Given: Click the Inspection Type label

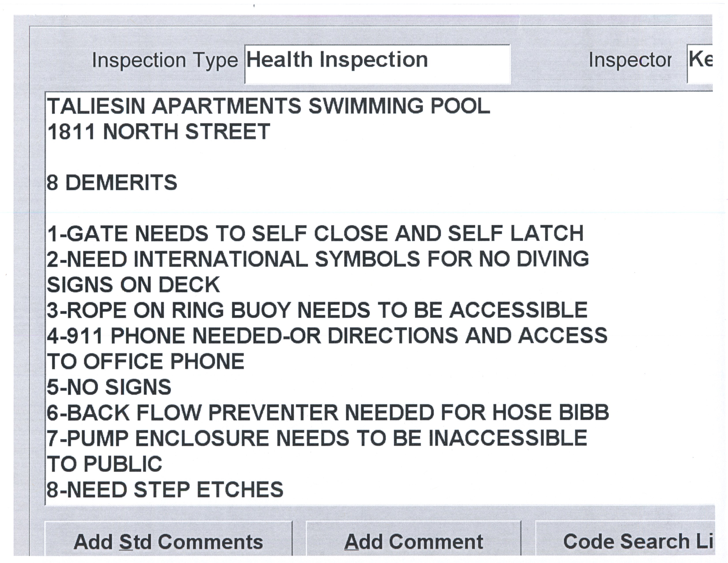Looking at the screenshot, I should click(x=165, y=60).
